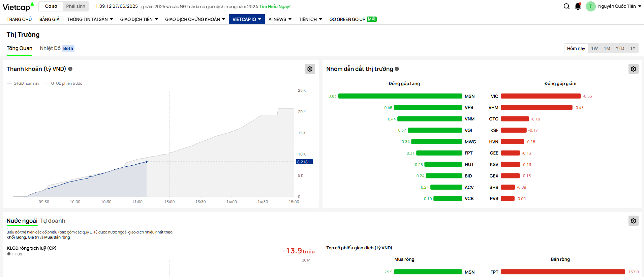The height and width of the screenshot is (277, 644).
Task: Click PVS ticker label
Action: [x=494, y=199]
